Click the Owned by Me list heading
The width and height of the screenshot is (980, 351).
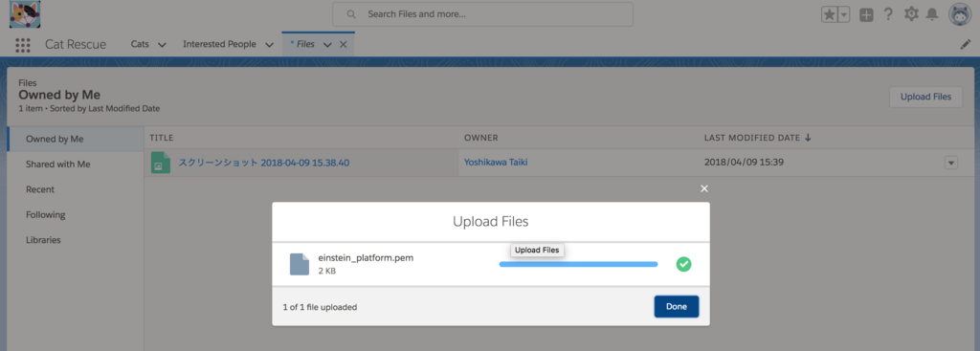tap(59, 95)
